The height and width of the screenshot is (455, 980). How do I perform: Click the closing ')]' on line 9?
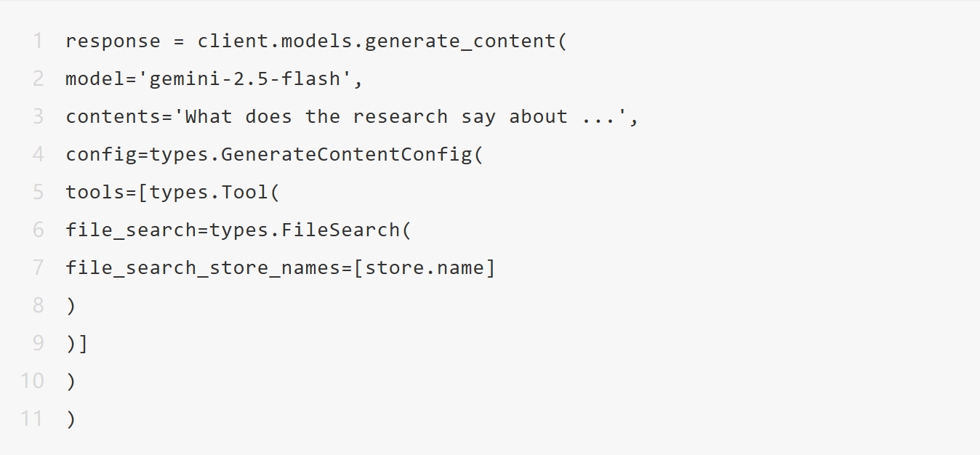coord(77,343)
